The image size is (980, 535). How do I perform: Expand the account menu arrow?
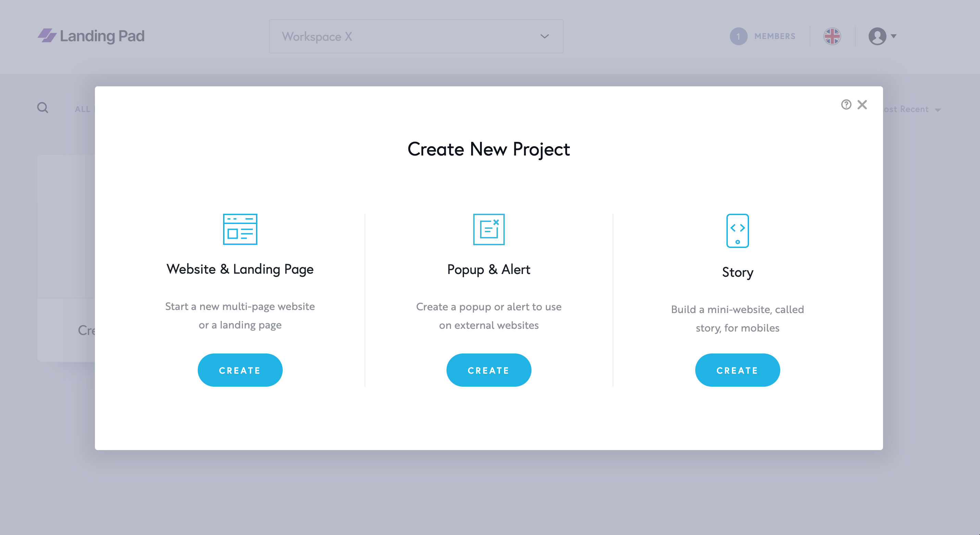[894, 36]
